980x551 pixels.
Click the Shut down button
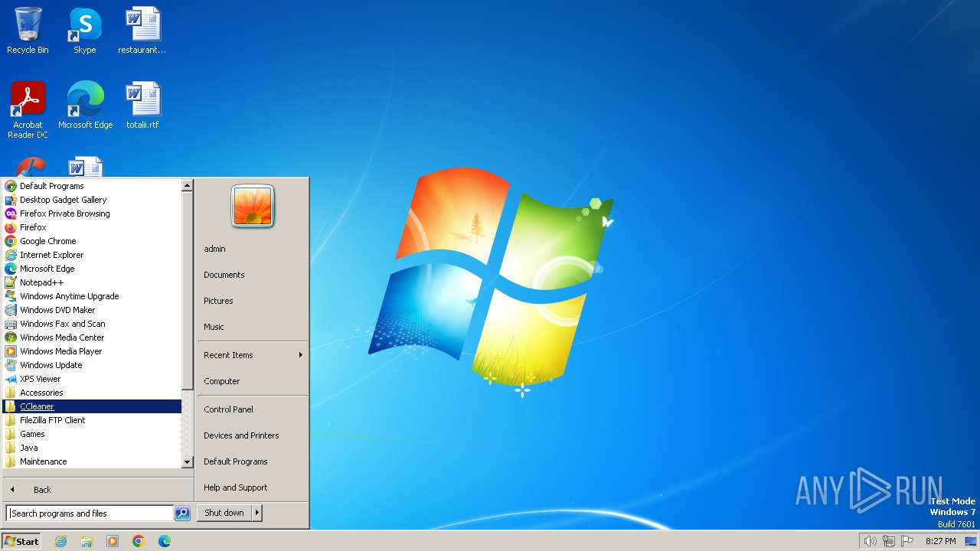tap(224, 513)
